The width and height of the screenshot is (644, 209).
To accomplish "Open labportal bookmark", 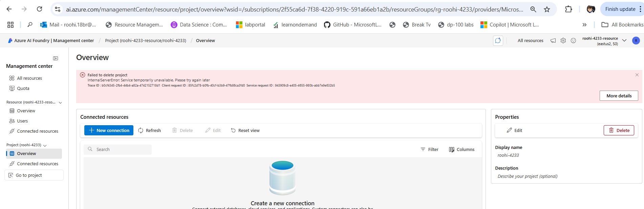I will tap(251, 25).
